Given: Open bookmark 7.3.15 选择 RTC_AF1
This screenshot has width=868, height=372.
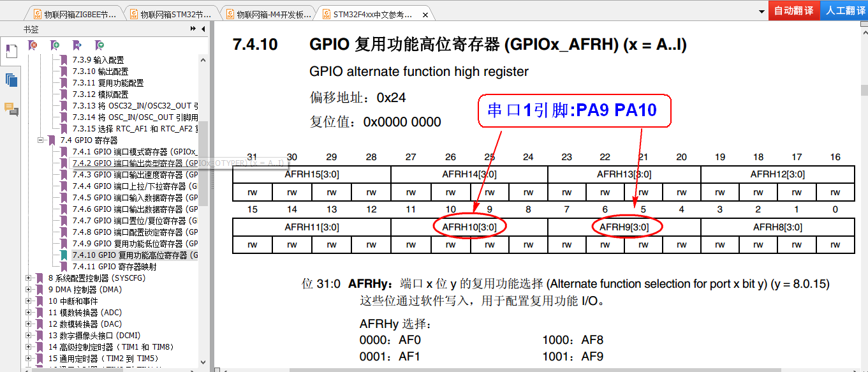Looking at the screenshot, I should tap(135, 129).
